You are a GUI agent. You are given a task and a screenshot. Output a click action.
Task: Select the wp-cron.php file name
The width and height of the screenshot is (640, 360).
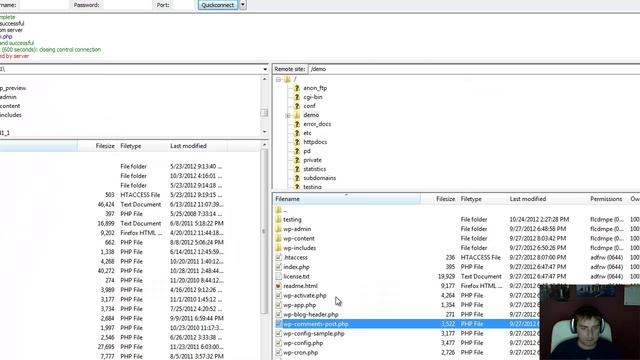click(300, 353)
